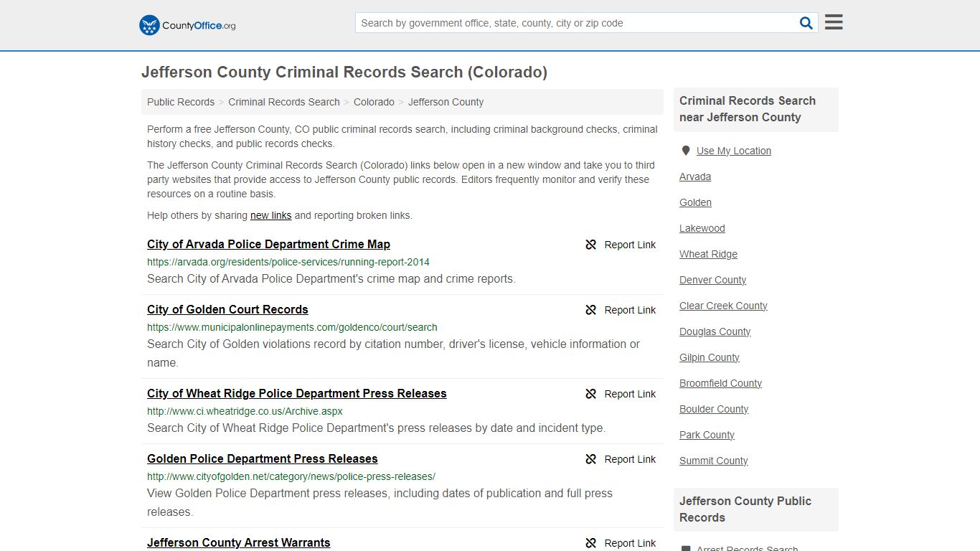
Task: Follow the 'new links' sharing link
Action: [x=270, y=215]
